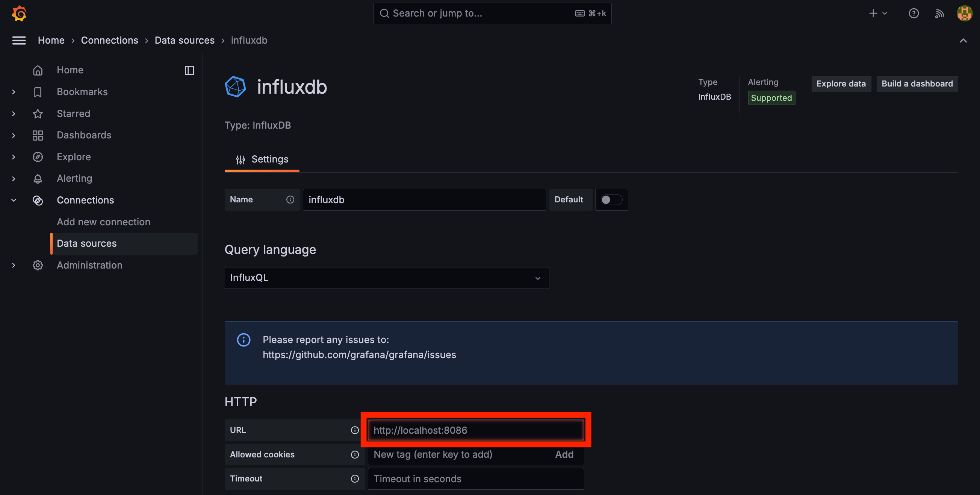Click the user avatar icon

coord(964,13)
